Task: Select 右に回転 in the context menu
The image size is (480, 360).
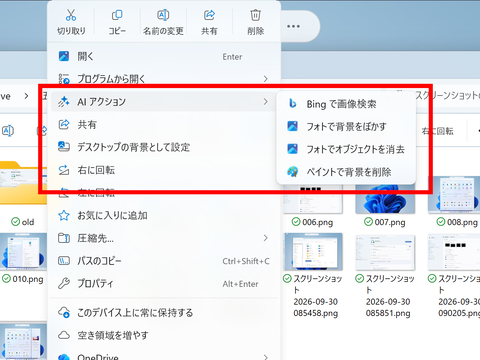Action: [x=163, y=170]
